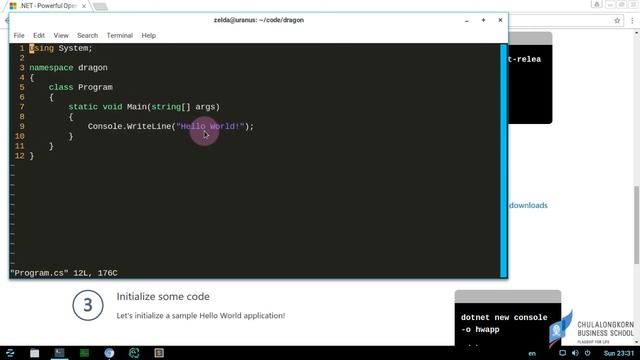Open the Terminal menu
Viewport: 640px width, 360px height.
point(120,36)
